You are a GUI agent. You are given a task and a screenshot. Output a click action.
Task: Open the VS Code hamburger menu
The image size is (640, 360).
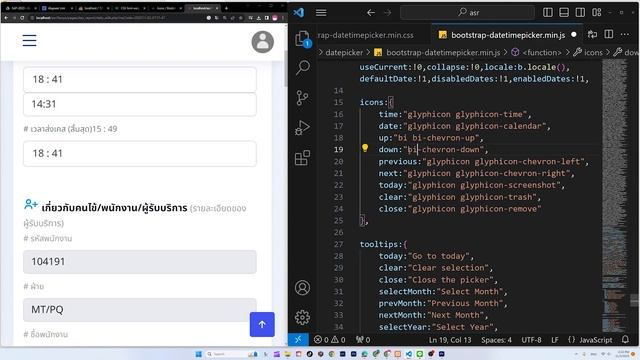point(321,13)
